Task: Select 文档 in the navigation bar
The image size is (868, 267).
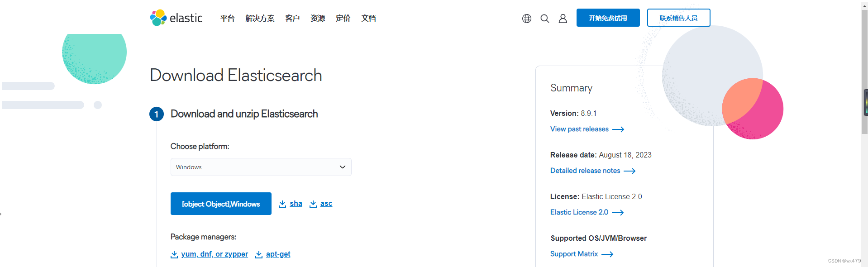Action: pos(368,19)
